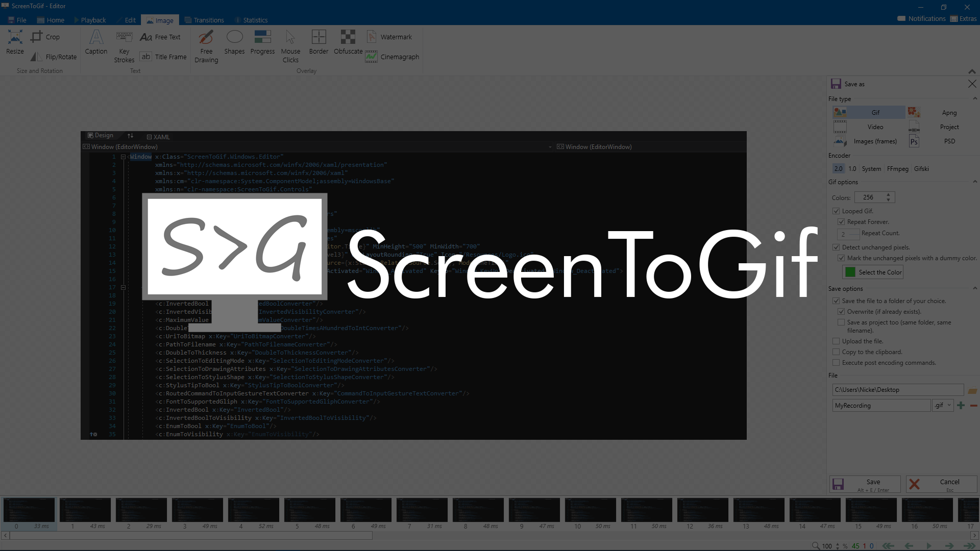Switch to the Image ribbon tab
This screenshot has width=980, height=551.
(x=160, y=19)
